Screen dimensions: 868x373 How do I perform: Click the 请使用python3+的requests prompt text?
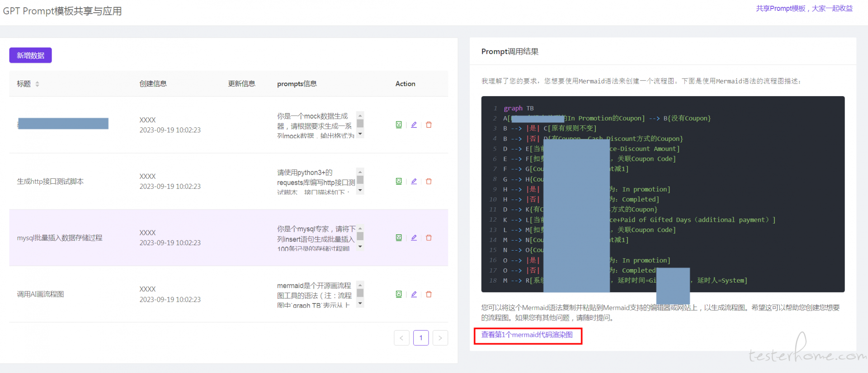[x=316, y=182]
